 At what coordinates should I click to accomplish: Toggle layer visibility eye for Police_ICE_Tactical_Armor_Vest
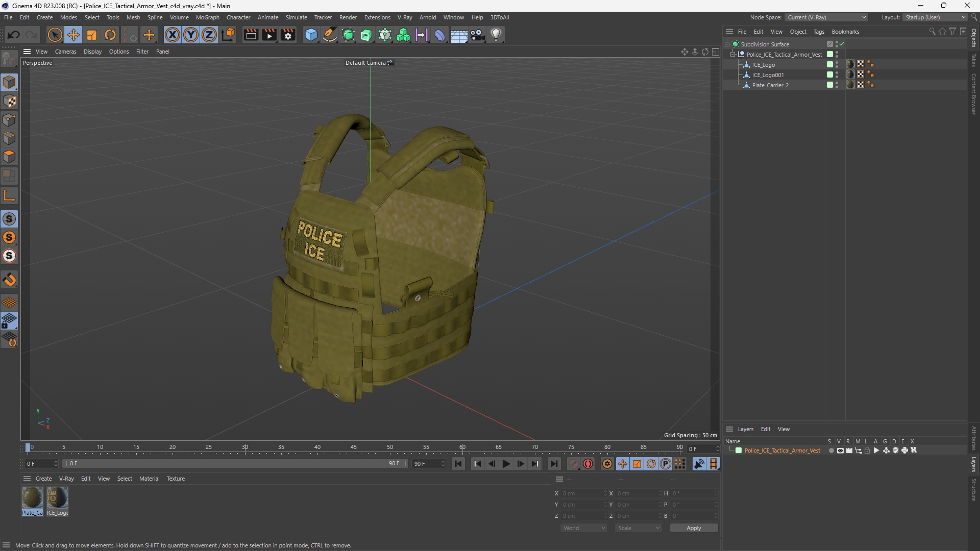(x=840, y=450)
